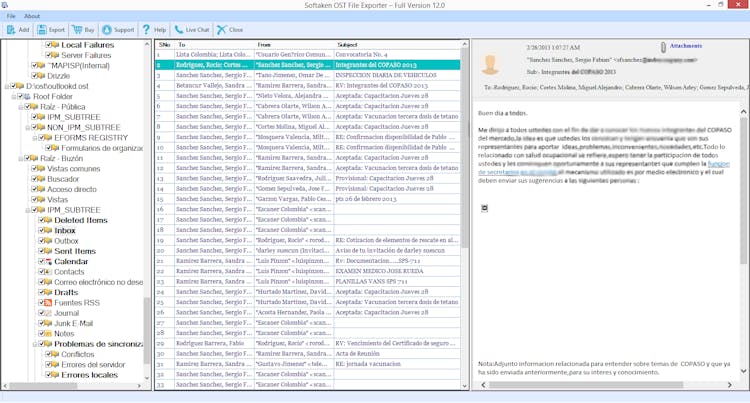Collapse the NON_IPM_SUBTREE node
Screen dimensions: 750x403
[x=28, y=128]
